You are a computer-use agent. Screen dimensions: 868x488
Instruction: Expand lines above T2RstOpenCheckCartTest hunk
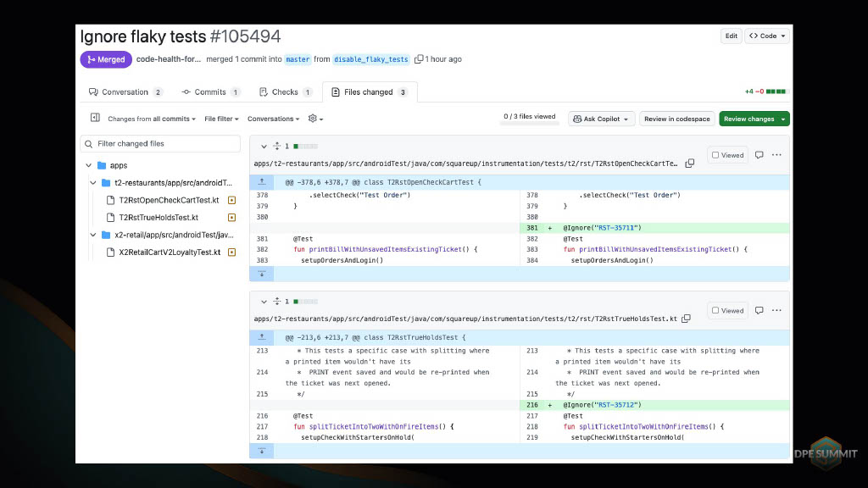click(262, 182)
